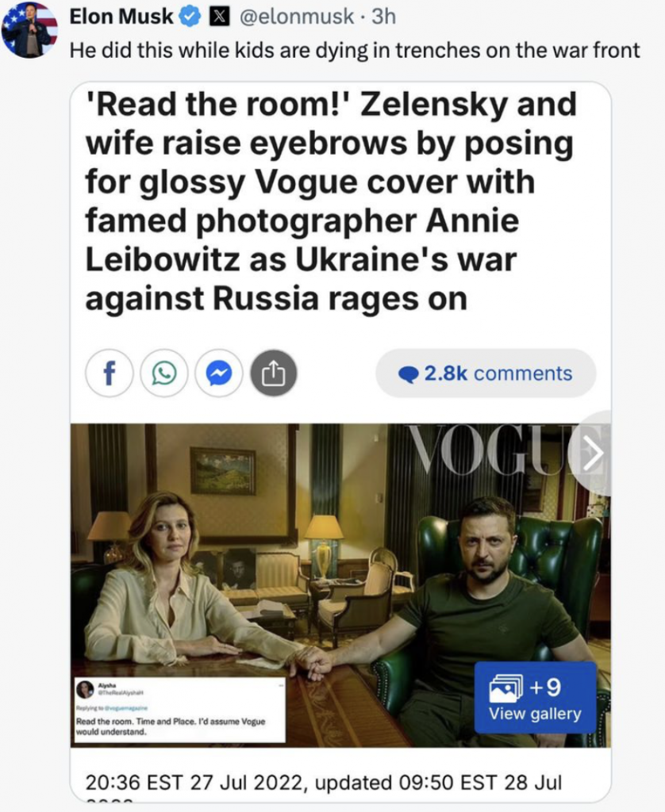Screen dimensions: 665x812
Task: Share article via Facebook icon
Action: point(110,373)
